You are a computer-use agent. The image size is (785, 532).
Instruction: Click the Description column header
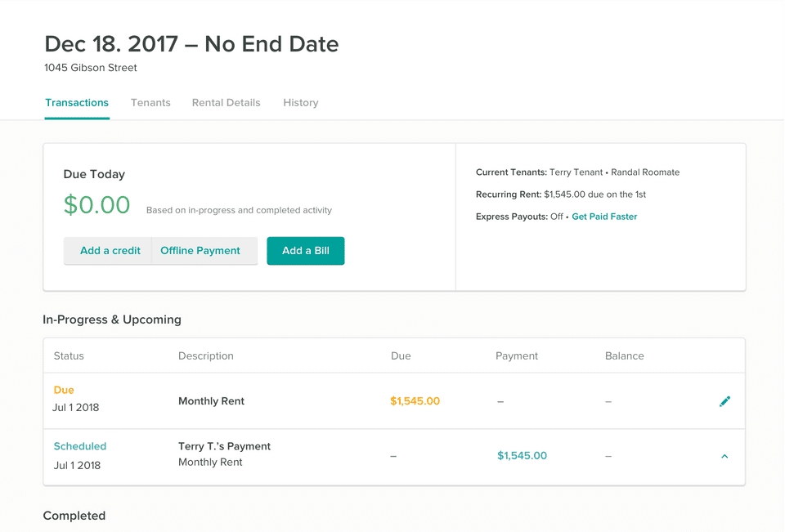coord(206,356)
